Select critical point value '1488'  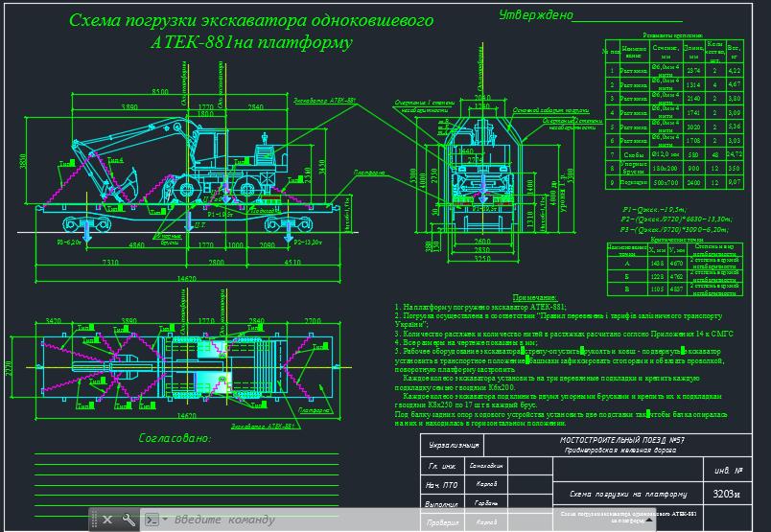(x=657, y=264)
